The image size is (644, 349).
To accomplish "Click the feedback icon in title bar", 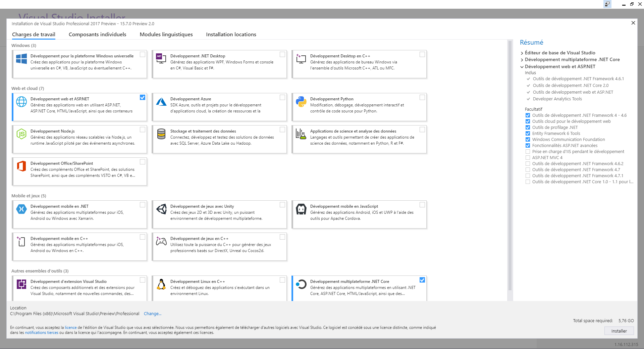I will (x=607, y=4).
